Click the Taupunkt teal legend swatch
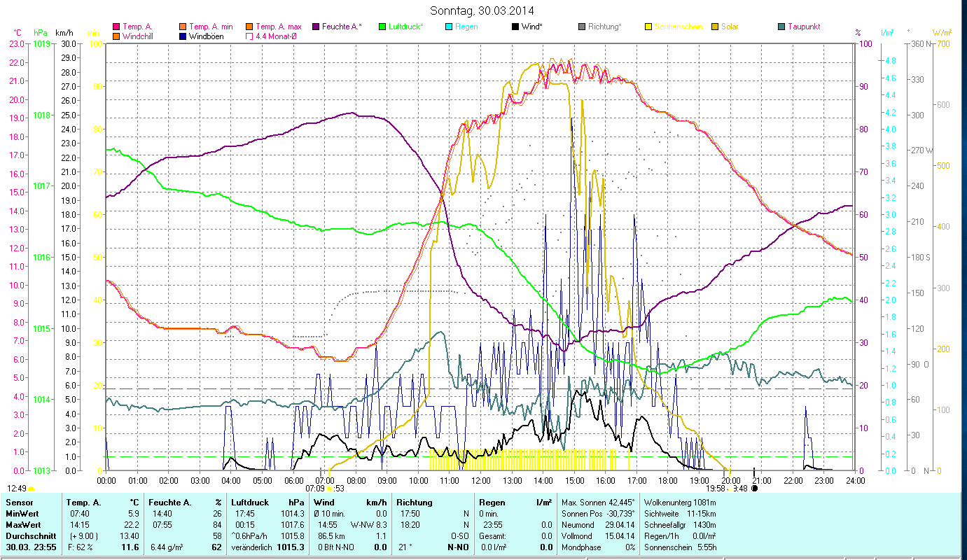Screen dimensions: 967x560 click(x=781, y=27)
